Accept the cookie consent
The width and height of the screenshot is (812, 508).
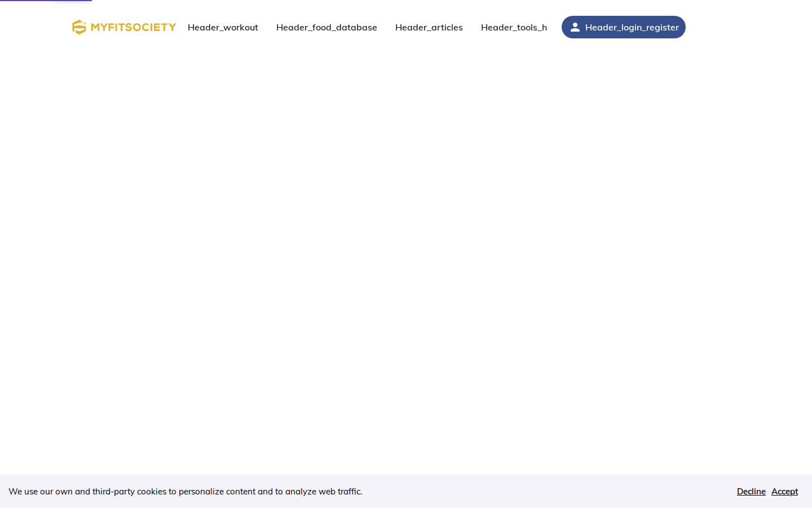click(x=784, y=491)
